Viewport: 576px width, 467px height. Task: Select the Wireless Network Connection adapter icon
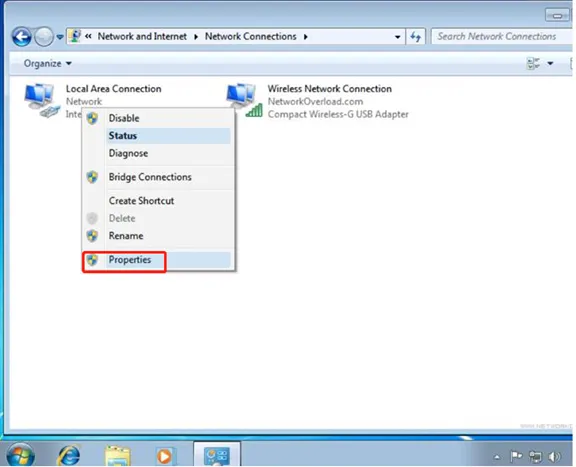coord(244,100)
